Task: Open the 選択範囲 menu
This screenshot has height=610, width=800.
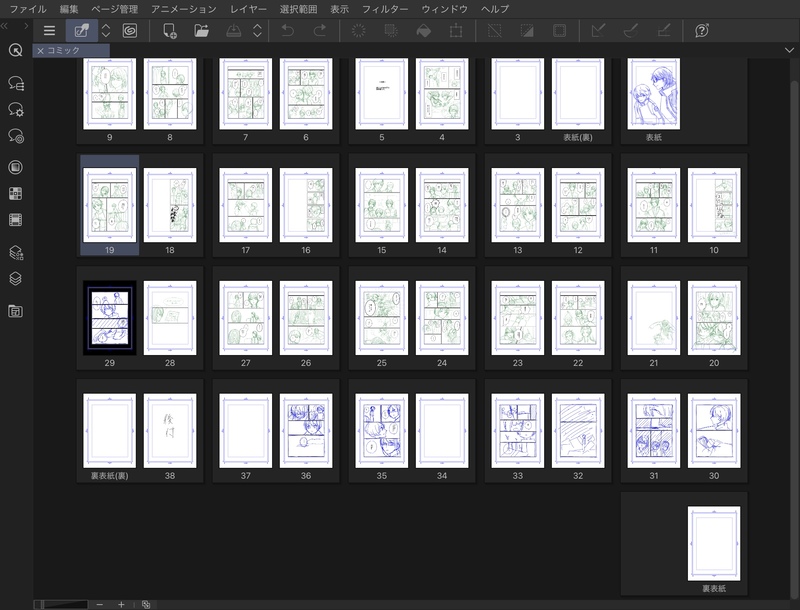Action: tap(298, 9)
